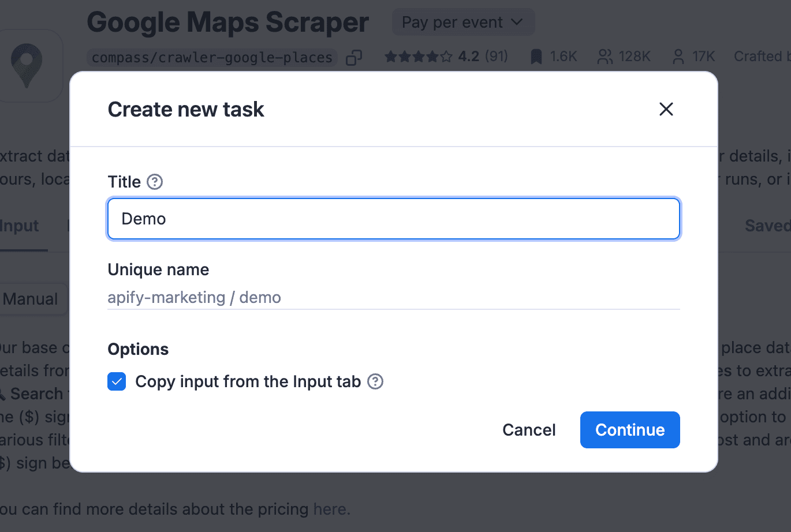
Task: Click the Google Maps Scraper heading
Action: (228, 23)
